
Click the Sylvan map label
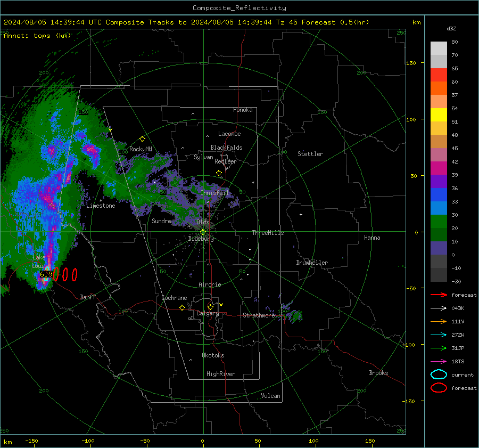(203, 157)
